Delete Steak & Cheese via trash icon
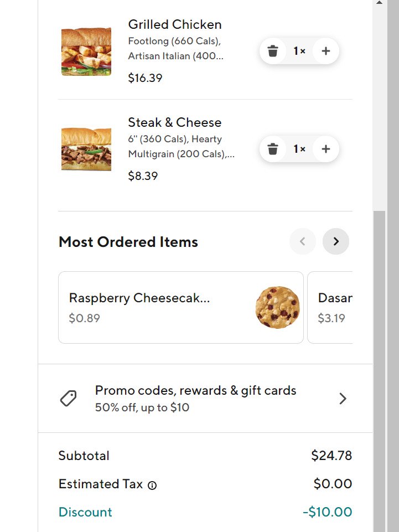Viewport: 399px width, 532px height. tap(272, 149)
